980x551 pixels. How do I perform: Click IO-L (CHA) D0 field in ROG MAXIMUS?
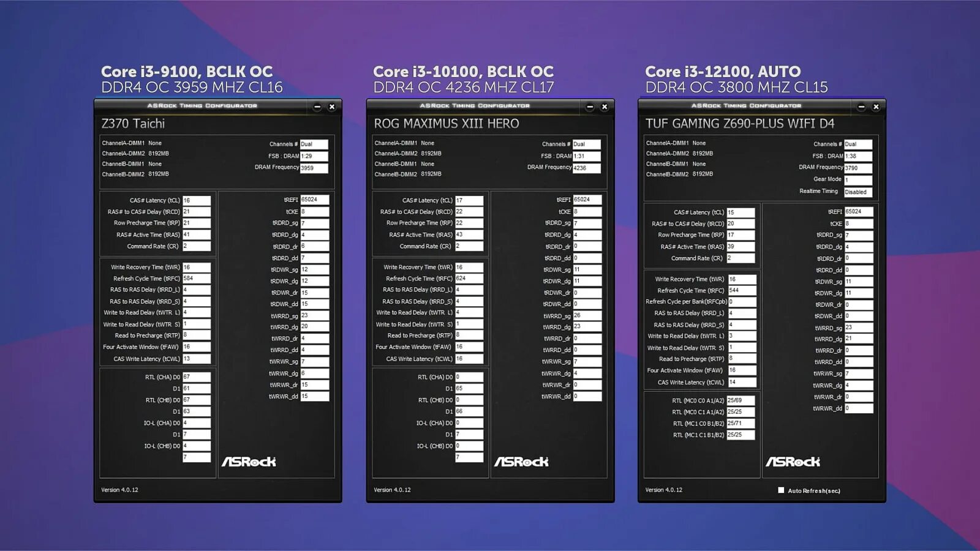click(x=469, y=423)
